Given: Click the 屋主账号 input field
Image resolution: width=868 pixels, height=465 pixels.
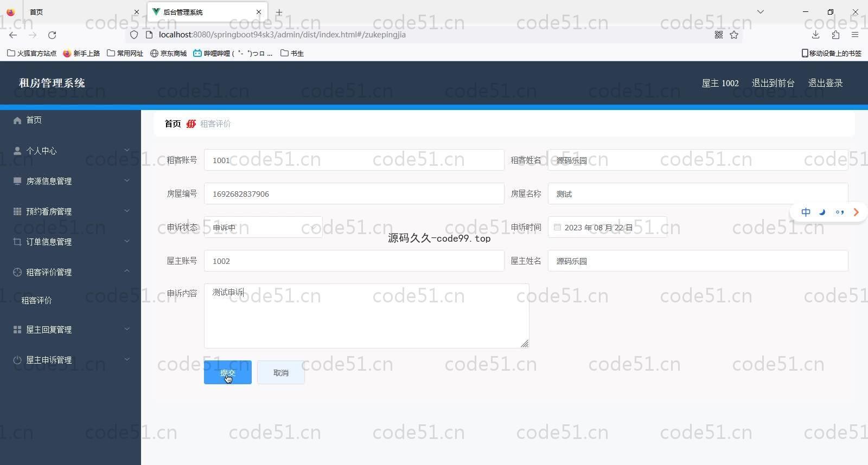Looking at the screenshot, I should coord(354,261).
